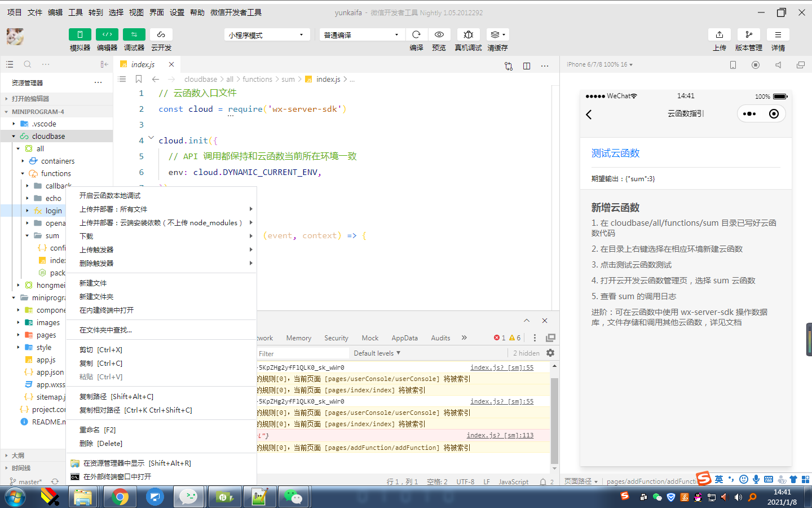Detach the simulator window icon
Image resolution: width=812 pixels, height=508 pixels.
[801, 65]
